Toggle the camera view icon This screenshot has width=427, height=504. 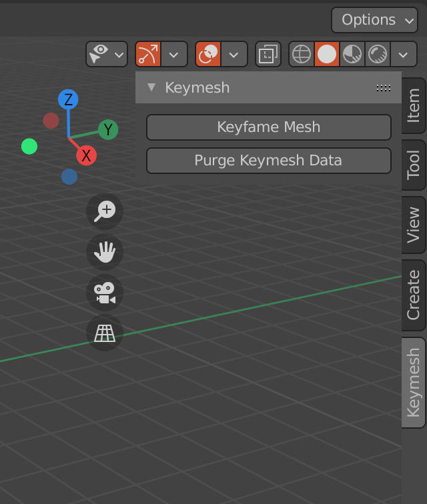point(105,293)
